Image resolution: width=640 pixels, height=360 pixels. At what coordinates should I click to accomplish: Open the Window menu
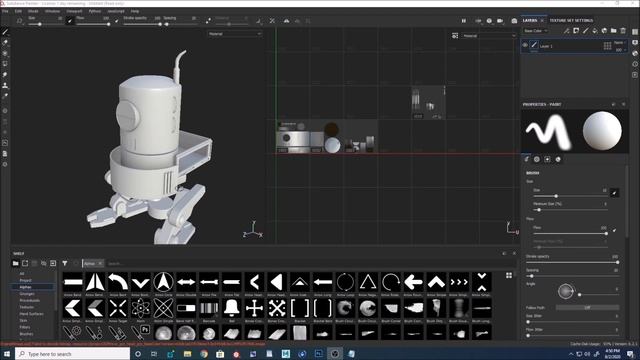click(x=52, y=11)
